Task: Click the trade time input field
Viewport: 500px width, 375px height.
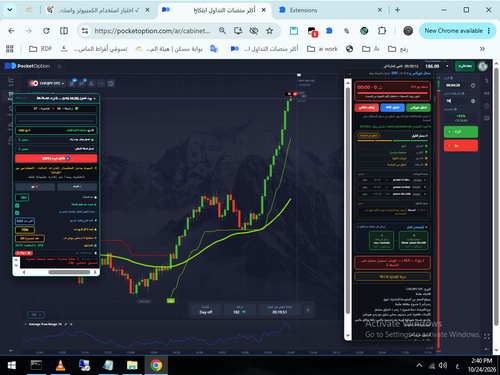Action: click(x=457, y=85)
